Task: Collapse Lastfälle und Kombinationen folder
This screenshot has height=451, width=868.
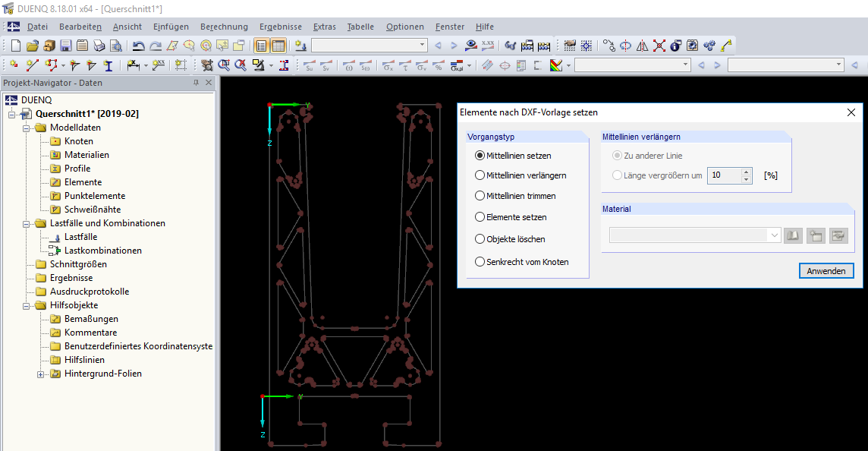Action: click(26, 224)
